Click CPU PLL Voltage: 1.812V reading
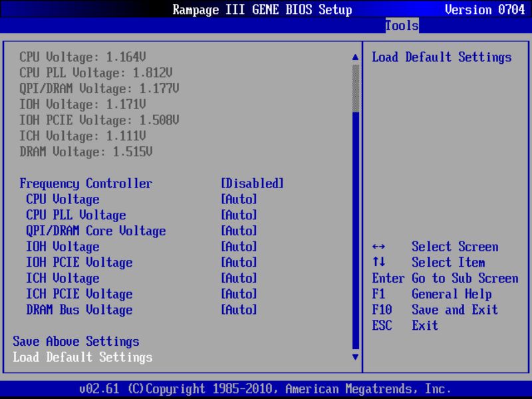 pos(96,73)
